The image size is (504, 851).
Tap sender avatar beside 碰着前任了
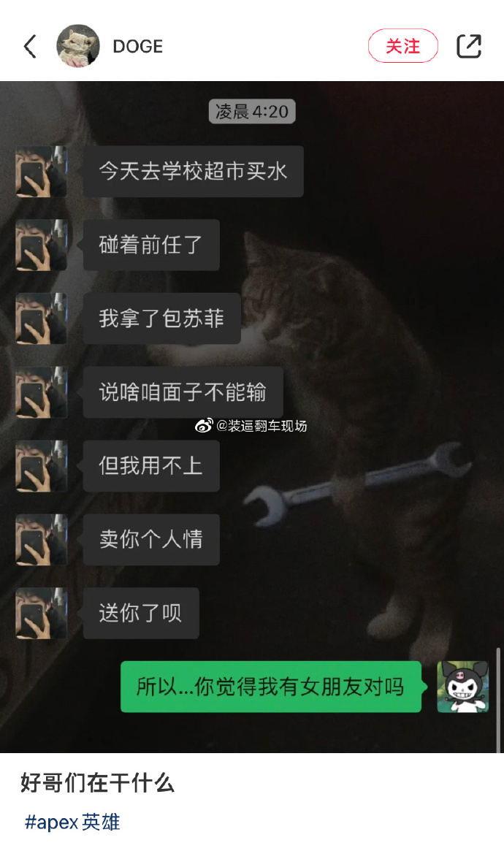41,245
